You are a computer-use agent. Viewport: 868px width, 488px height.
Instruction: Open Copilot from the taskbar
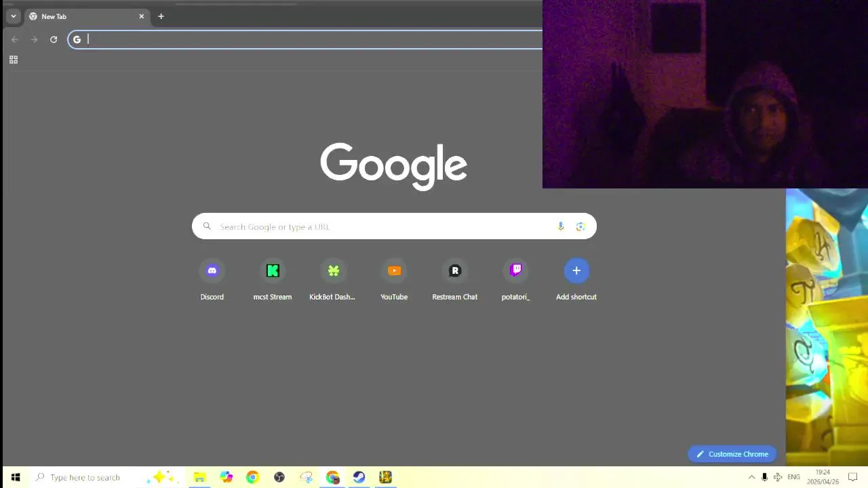click(226, 477)
